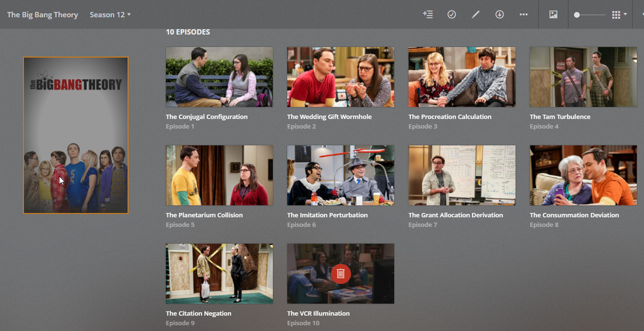Click 'Episode 10' label text
The image size is (644, 331).
pyautogui.click(x=303, y=323)
